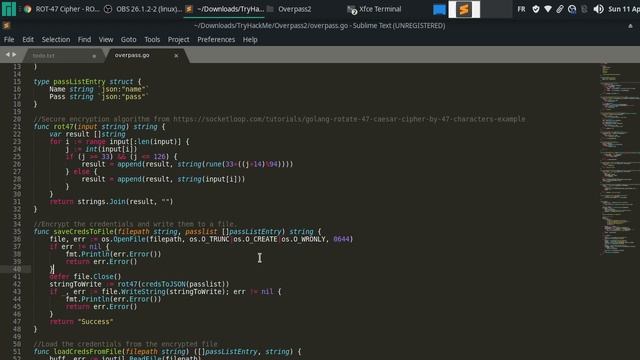Open the Project menu
640x360 pixels.
tap(178, 40)
